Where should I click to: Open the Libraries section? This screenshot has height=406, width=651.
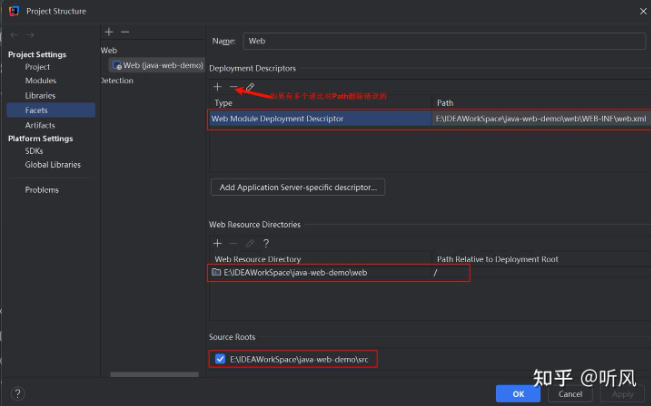pyautogui.click(x=41, y=96)
